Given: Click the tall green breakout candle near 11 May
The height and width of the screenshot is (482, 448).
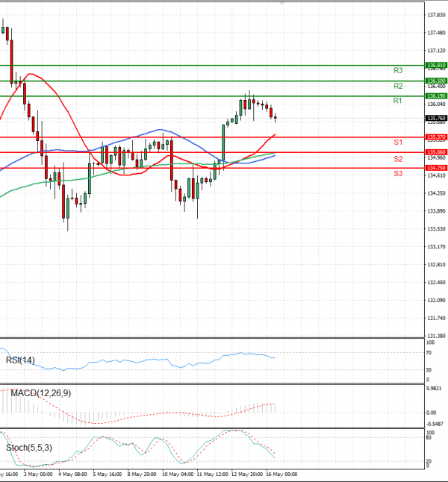Looking at the screenshot, I should [x=223, y=143].
